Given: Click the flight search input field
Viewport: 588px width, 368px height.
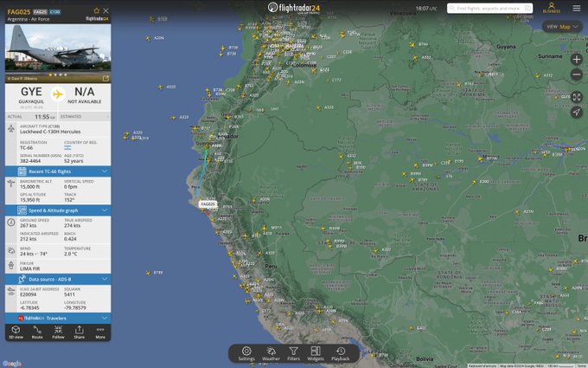Looking at the screenshot, I should 489,8.
